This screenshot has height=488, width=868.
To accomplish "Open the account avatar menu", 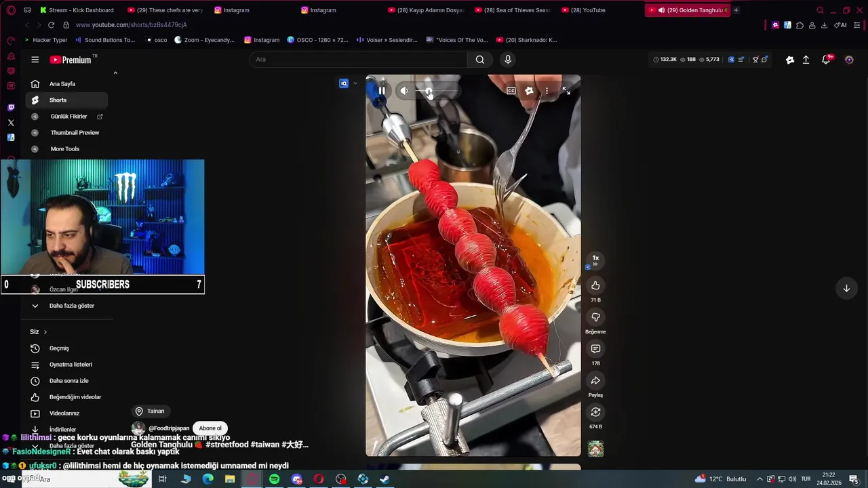I will [x=849, y=60].
